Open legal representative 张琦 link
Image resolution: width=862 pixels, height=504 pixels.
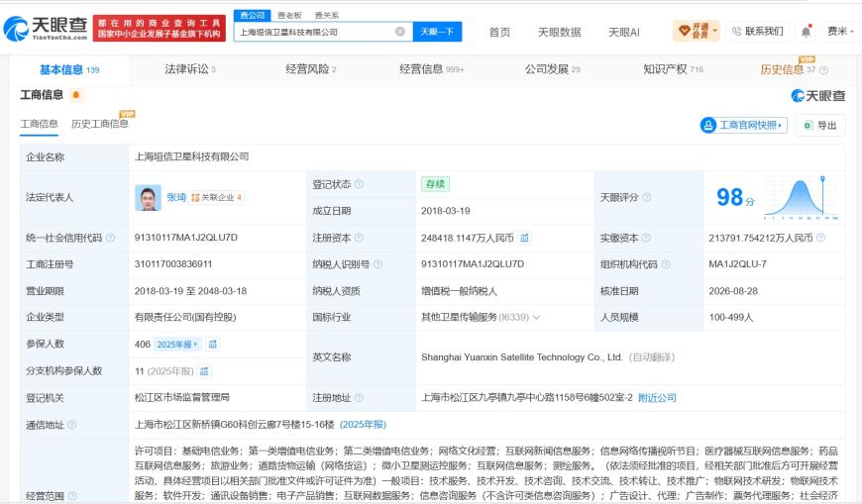(x=176, y=197)
